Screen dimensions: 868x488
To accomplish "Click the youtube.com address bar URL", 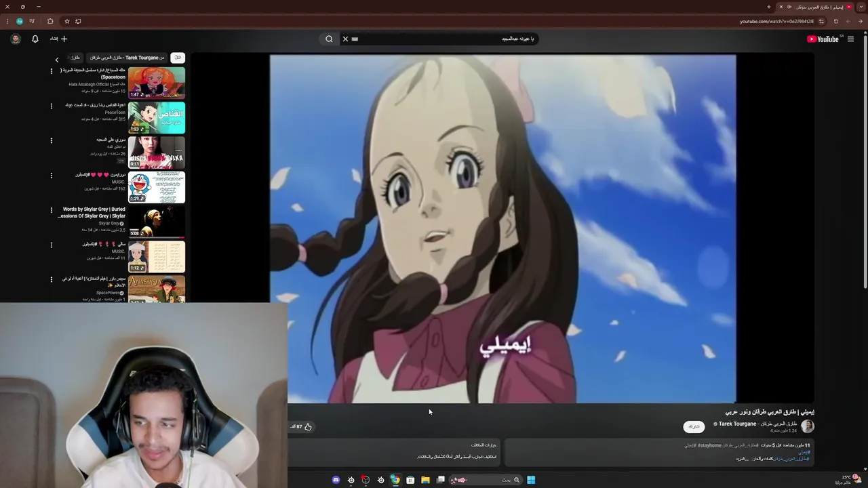I will [x=776, y=21].
